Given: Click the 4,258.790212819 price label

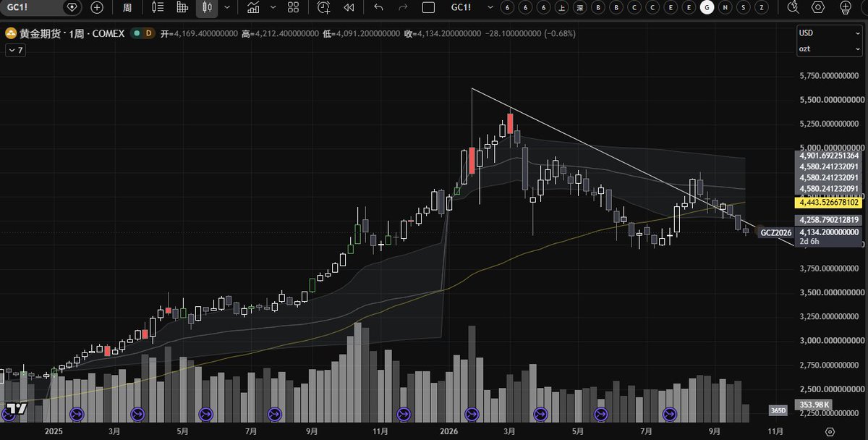Looking at the screenshot, I should click(829, 220).
